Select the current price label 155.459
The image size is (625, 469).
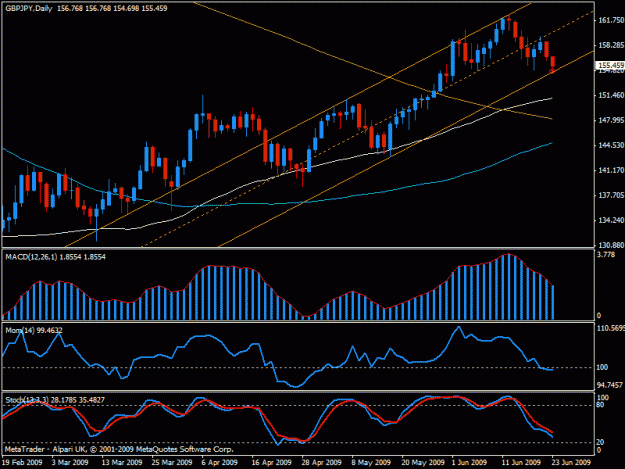[x=610, y=65]
